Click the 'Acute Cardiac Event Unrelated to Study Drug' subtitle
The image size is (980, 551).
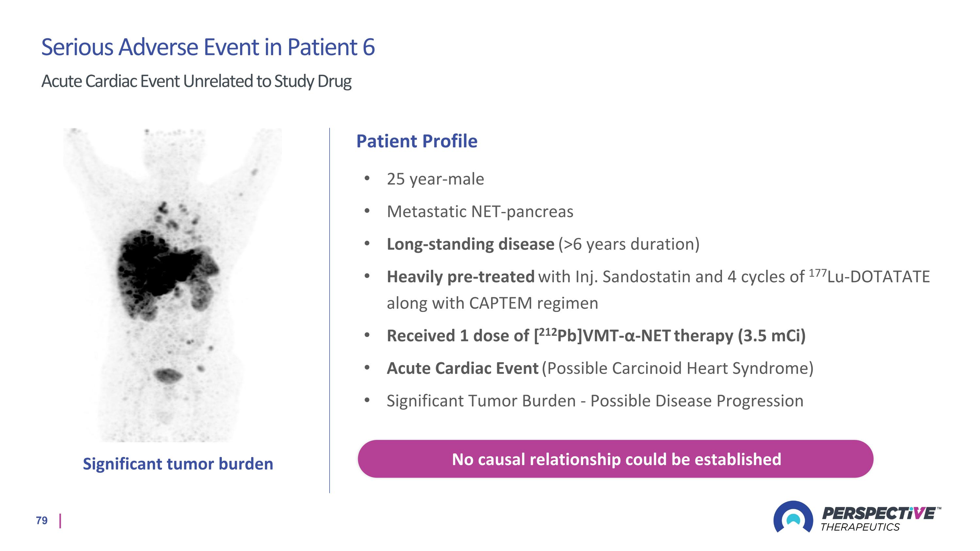[196, 81]
